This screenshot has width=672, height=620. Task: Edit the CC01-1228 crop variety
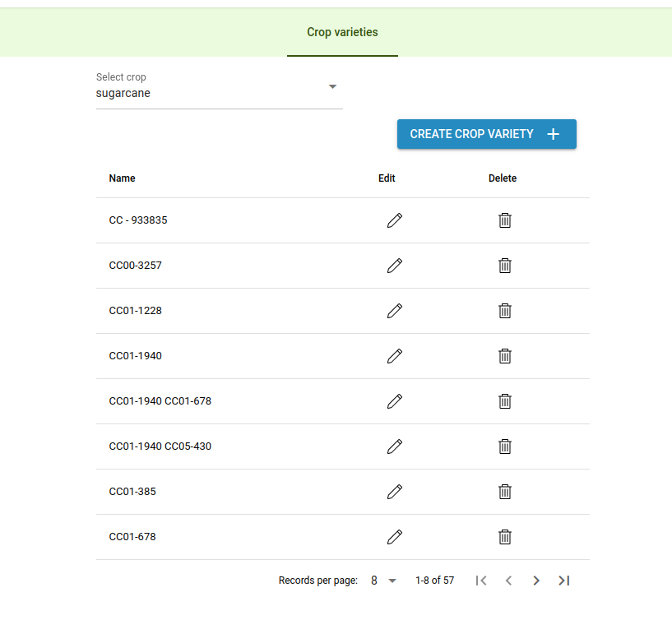point(395,311)
